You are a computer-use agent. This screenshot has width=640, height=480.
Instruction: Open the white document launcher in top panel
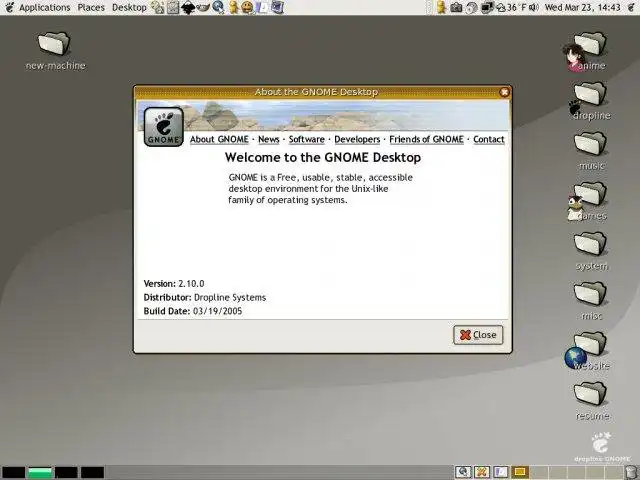pos(262,7)
